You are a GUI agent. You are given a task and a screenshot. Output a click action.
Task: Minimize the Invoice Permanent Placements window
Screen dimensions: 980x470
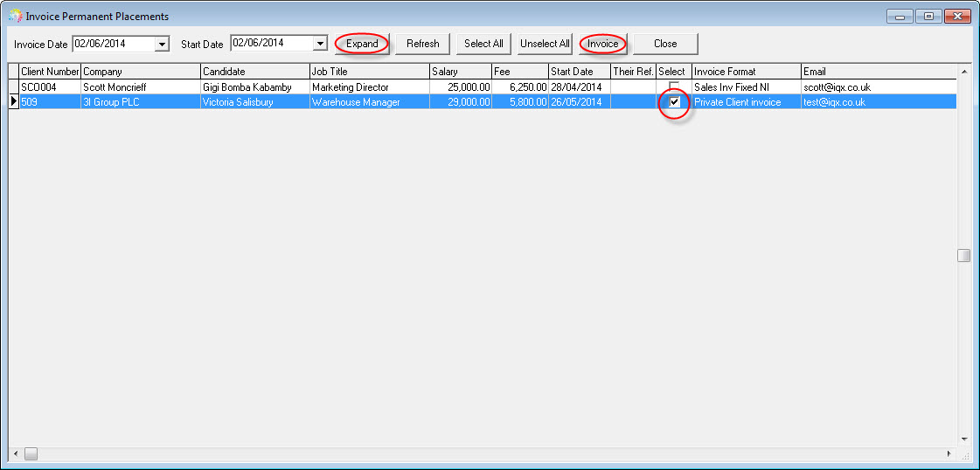pos(900,17)
